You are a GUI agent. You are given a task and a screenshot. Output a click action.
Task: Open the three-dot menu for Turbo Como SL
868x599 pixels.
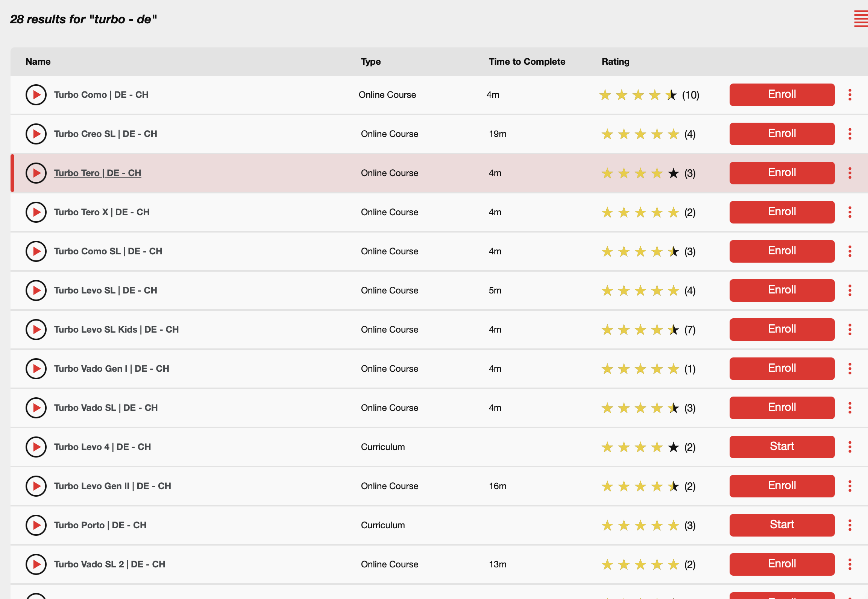[850, 251]
